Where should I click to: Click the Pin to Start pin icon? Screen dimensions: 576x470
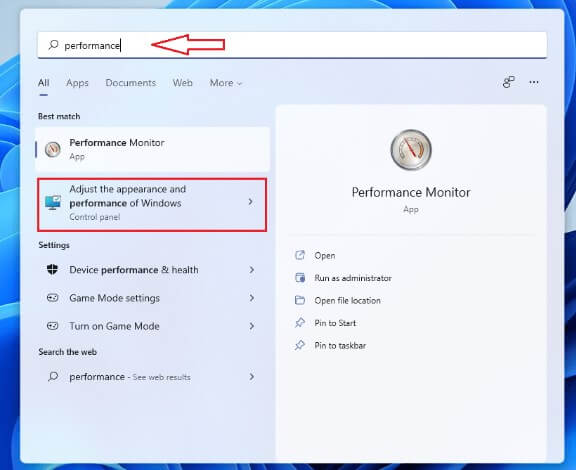click(x=300, y=323)
